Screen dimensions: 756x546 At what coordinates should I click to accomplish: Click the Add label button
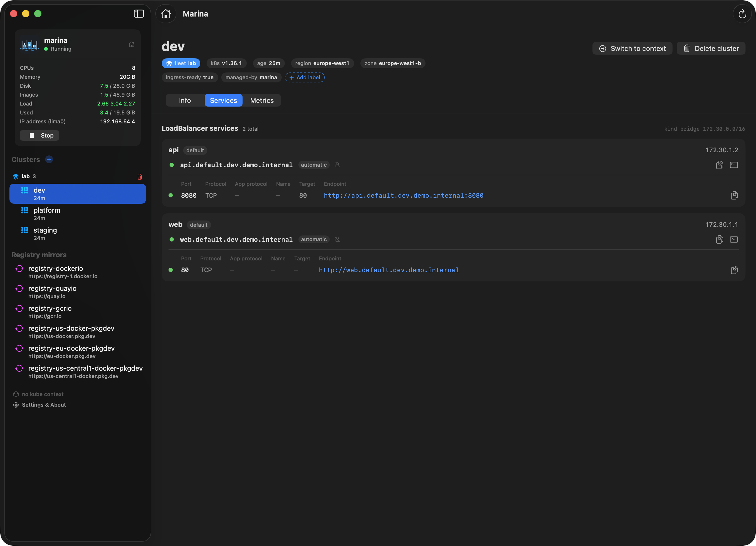pyautogui.click(x=305, y=77)
